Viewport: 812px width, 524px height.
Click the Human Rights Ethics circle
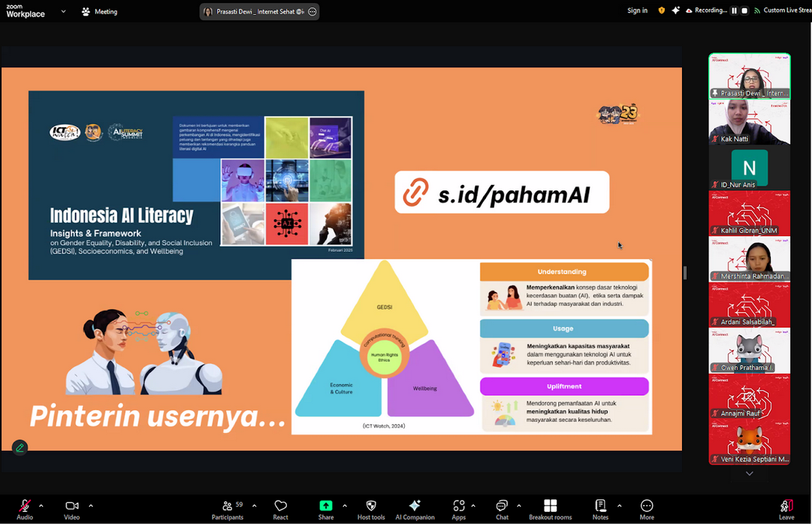385,357
